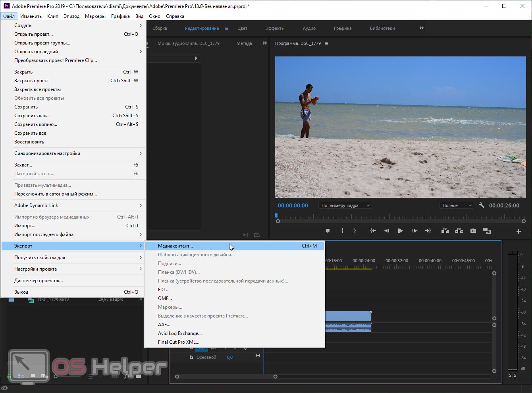532x393 pixels.
Task: Click the Основной volume value 0,0
Action: (230, 357)
